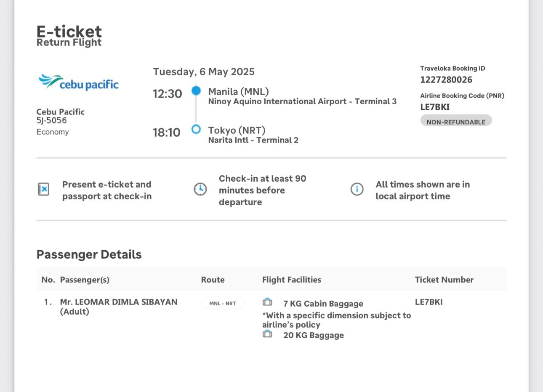The image size is (543, 392).
Task: Click the Passenger(s) column header
Action: point(85,280)
